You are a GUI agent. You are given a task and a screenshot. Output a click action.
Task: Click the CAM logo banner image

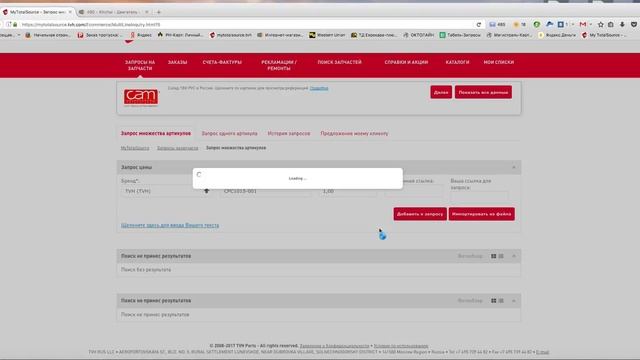tap(141, 97)
